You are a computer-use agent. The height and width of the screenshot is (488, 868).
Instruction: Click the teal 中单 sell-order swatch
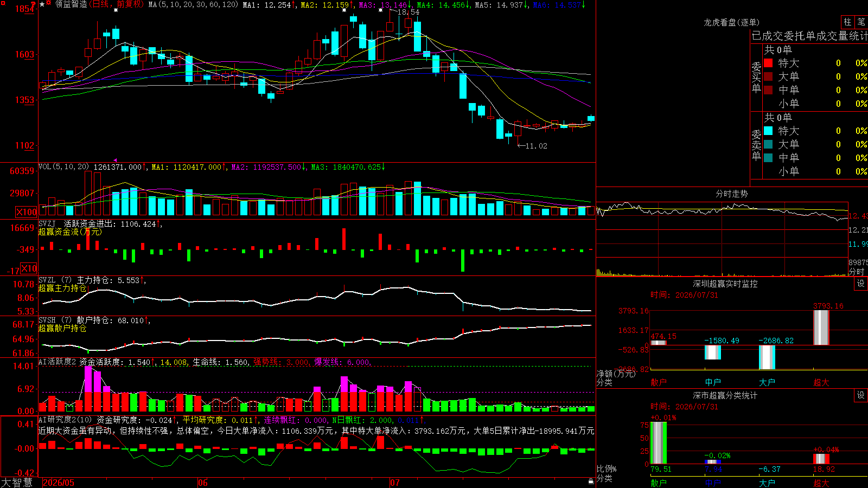click(768, 158)
